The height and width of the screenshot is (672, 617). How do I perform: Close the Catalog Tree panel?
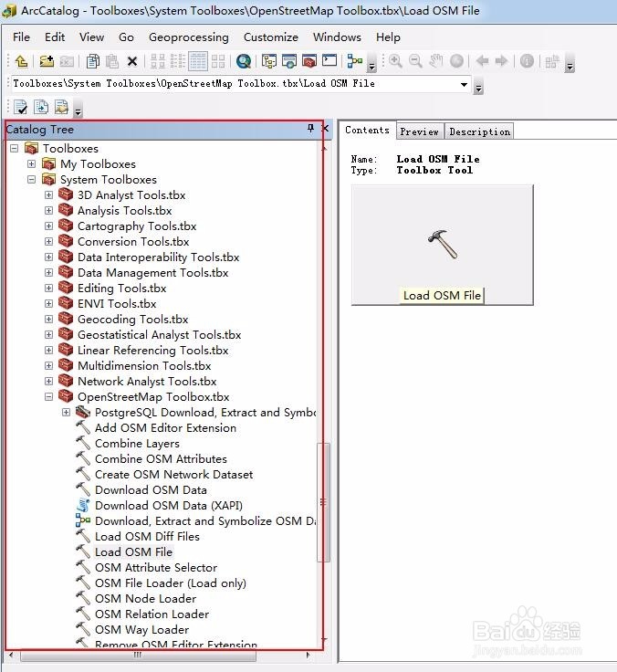(x=326, y=128)
